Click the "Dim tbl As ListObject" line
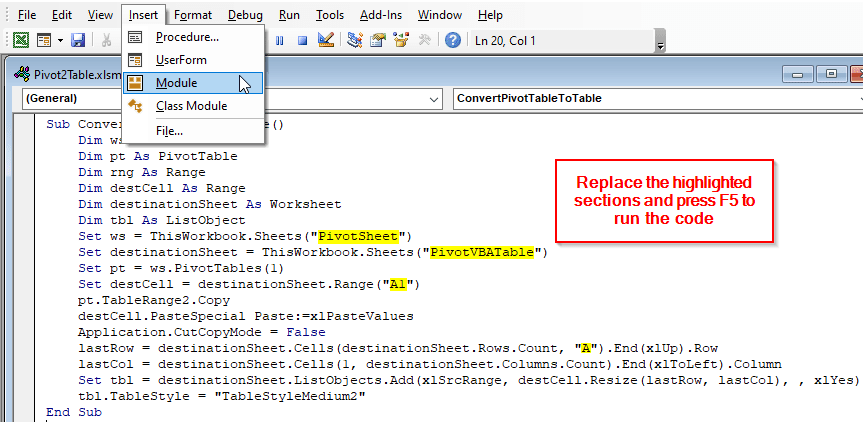The image size is (863, 422). coord(161,220)
